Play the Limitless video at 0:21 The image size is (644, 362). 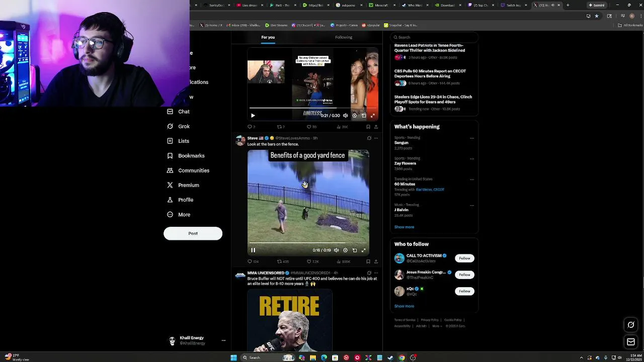[253, 116]
